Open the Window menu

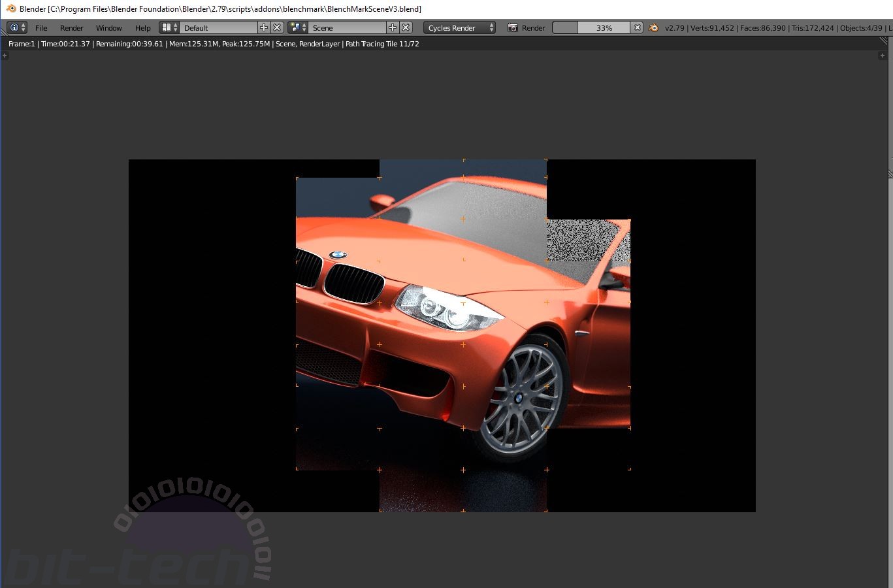(108, 28)
